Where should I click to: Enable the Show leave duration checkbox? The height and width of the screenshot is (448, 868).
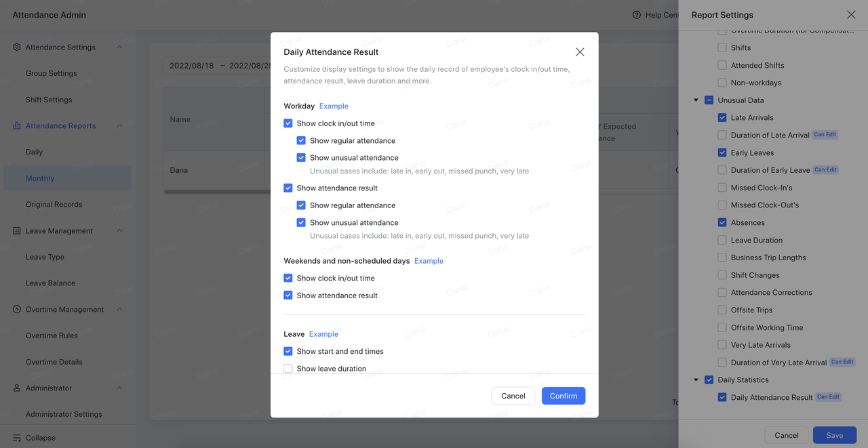(x=288, y=369)
